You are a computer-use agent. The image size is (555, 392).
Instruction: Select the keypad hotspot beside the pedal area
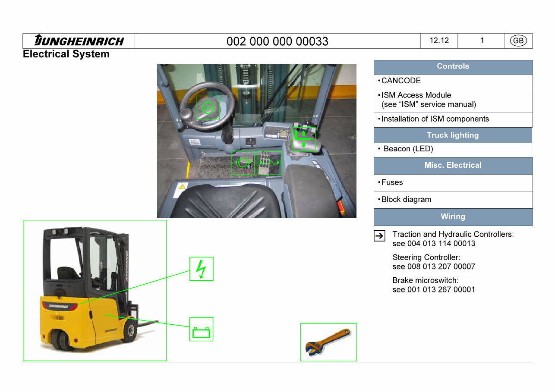pos(269,163)
